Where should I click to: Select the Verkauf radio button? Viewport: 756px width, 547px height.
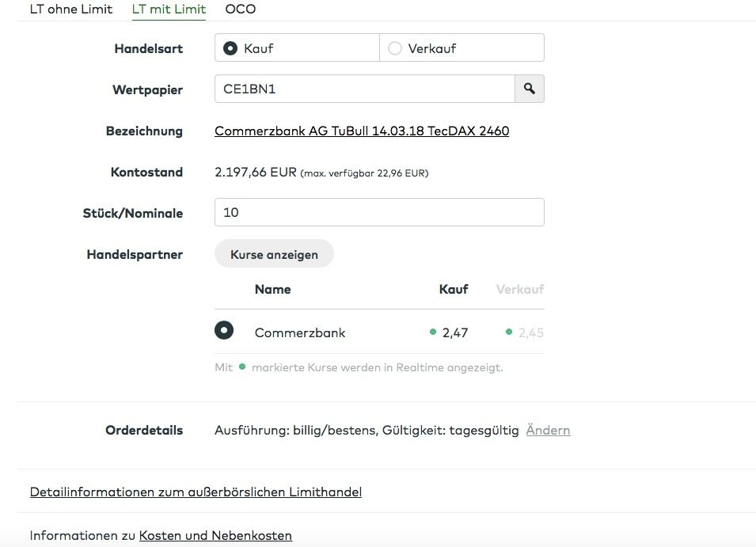point(395,47)
